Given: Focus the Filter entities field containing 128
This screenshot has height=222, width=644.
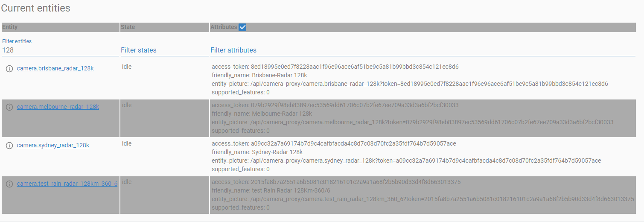Looking at the screenshot, I should point(60,50).
